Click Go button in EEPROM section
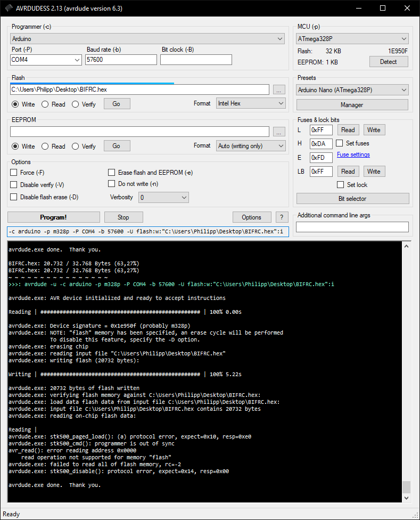This screenshot has height=520, width=420. 117,146
